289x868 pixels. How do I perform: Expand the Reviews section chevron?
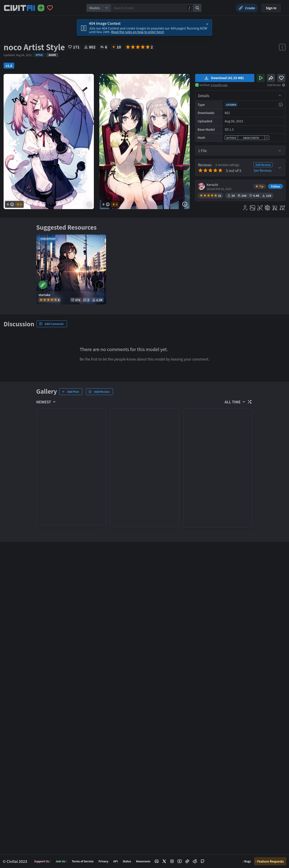(280, 167)
